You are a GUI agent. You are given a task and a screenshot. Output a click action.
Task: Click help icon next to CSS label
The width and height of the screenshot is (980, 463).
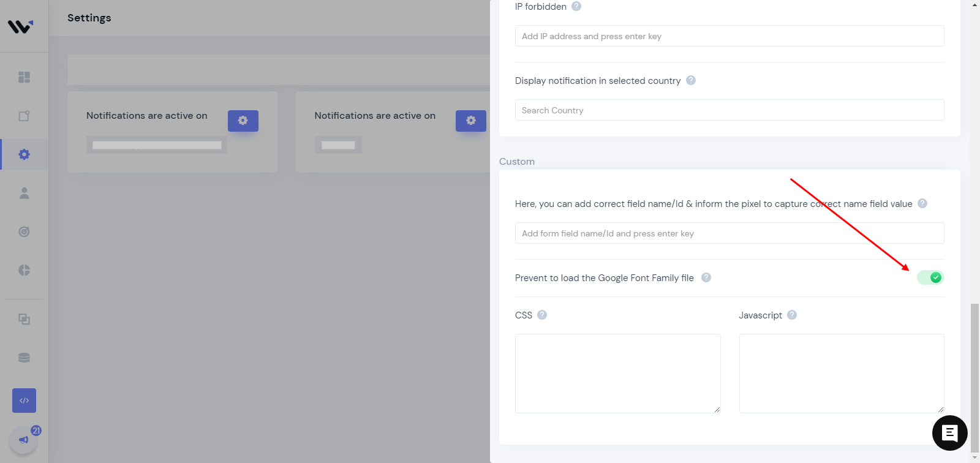[x=542, y=315]
